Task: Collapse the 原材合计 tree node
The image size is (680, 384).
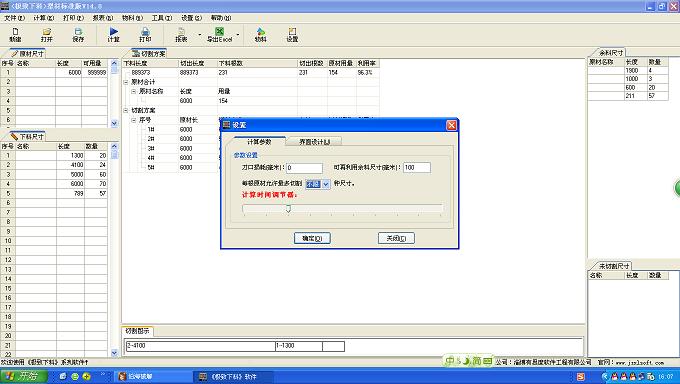Action: tap(126, 82)
